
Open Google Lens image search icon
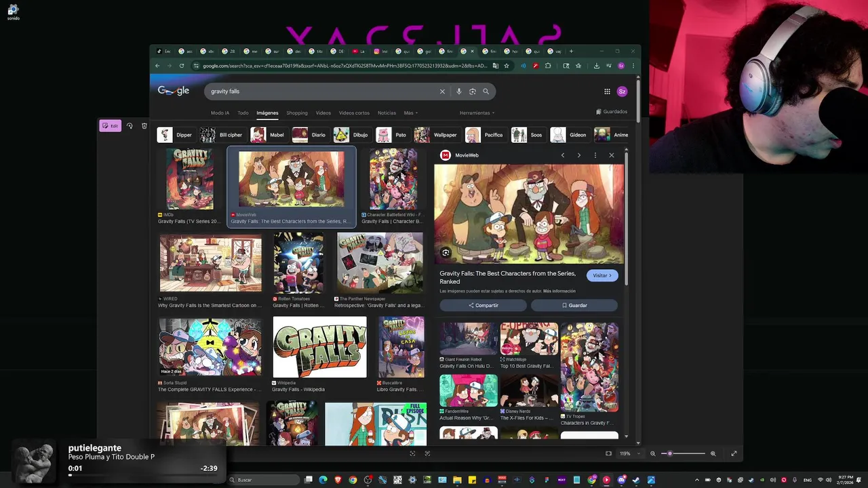[473, 91]
